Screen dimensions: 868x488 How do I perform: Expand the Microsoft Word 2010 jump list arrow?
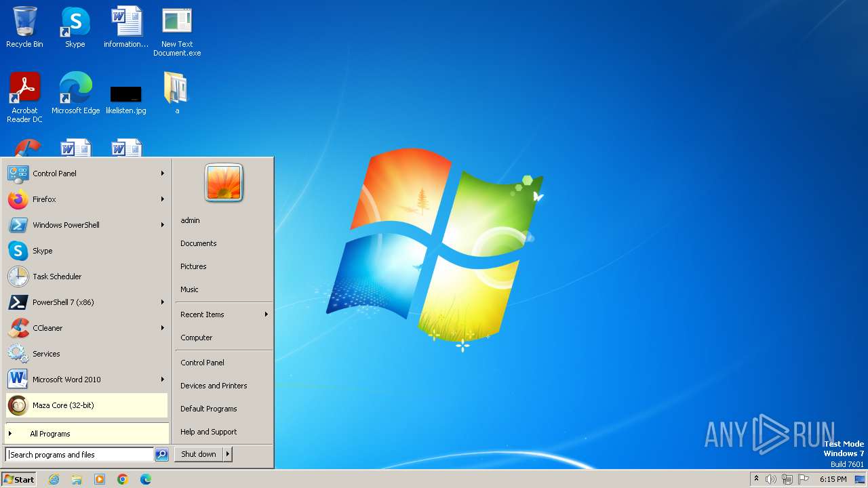[163, 380]
